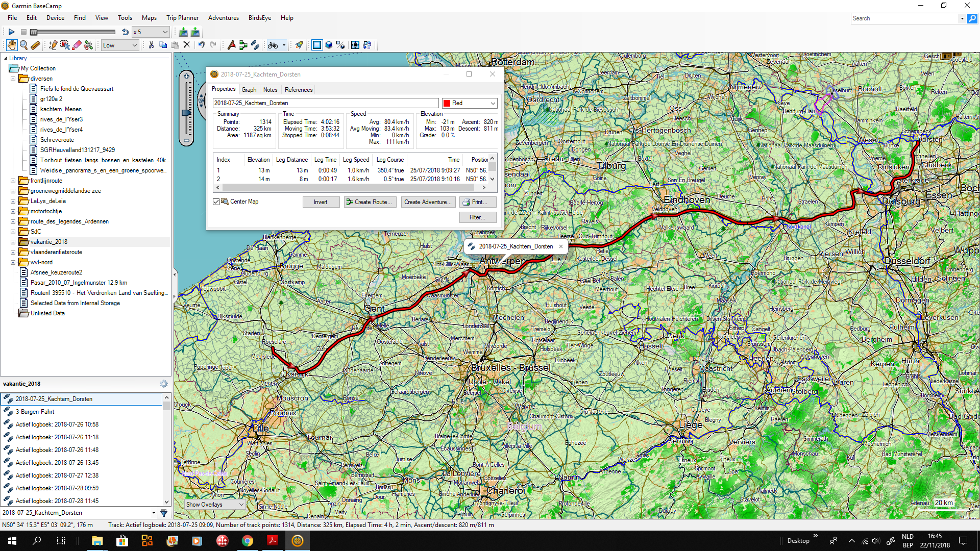Click the send-to-device icon
Image resolution: width=980 pixels, height=551 pixels.
(195, 32)
